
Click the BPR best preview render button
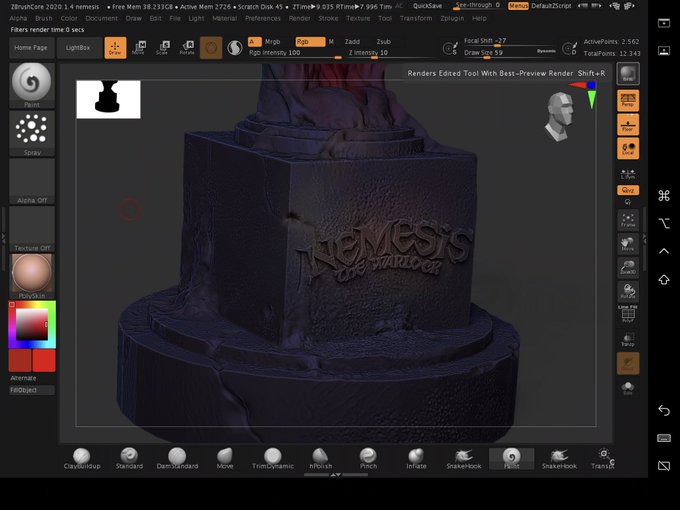click(x=628, y=73)
